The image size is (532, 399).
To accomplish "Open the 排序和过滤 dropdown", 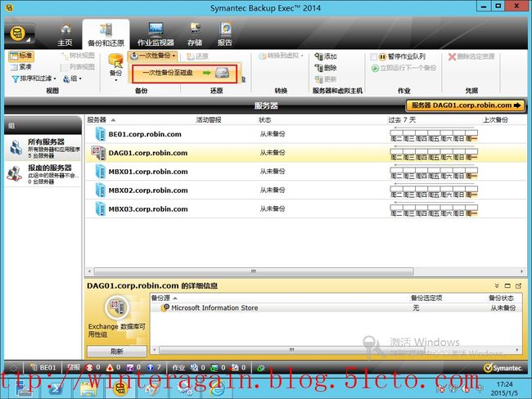I will 34,78.
